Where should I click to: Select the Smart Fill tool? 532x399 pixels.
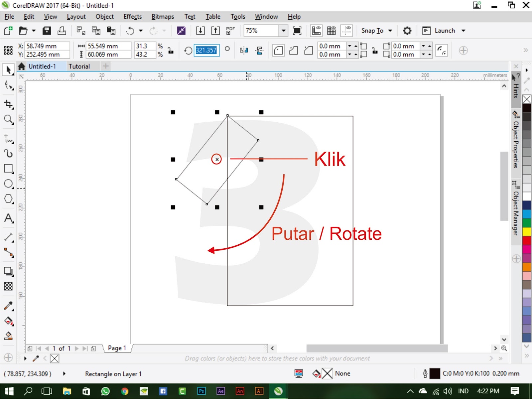[8, 336]
